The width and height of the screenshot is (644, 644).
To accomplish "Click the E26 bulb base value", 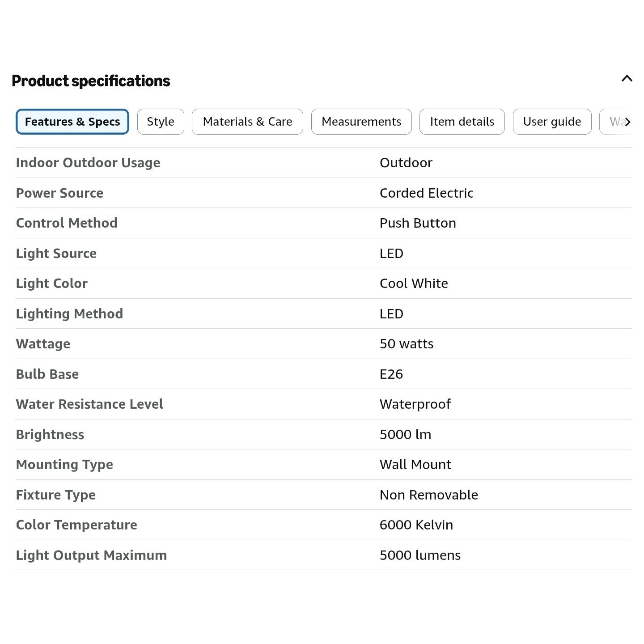I will coord(391,374).
